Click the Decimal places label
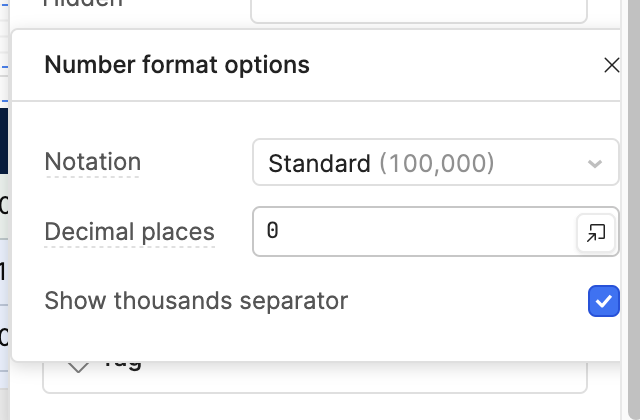Image resolution: width=640 pixels, height=420 pixels. [x=129, y=232]
